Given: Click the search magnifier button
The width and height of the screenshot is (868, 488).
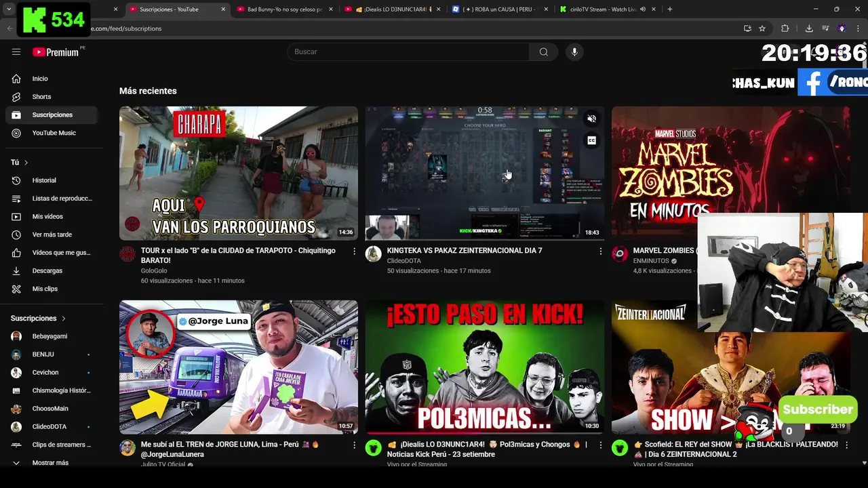Looking at the screenshot, I should 544,52.
